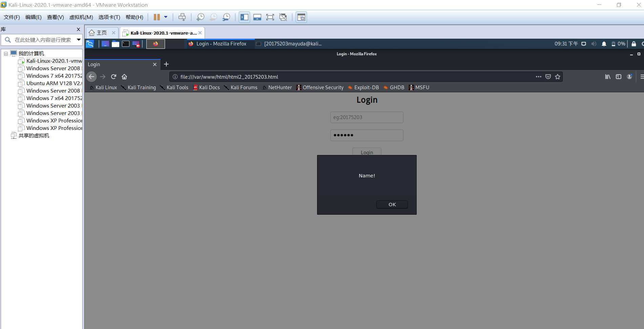Click the muted volume icon
644x329 pixels.
point(594,44)
